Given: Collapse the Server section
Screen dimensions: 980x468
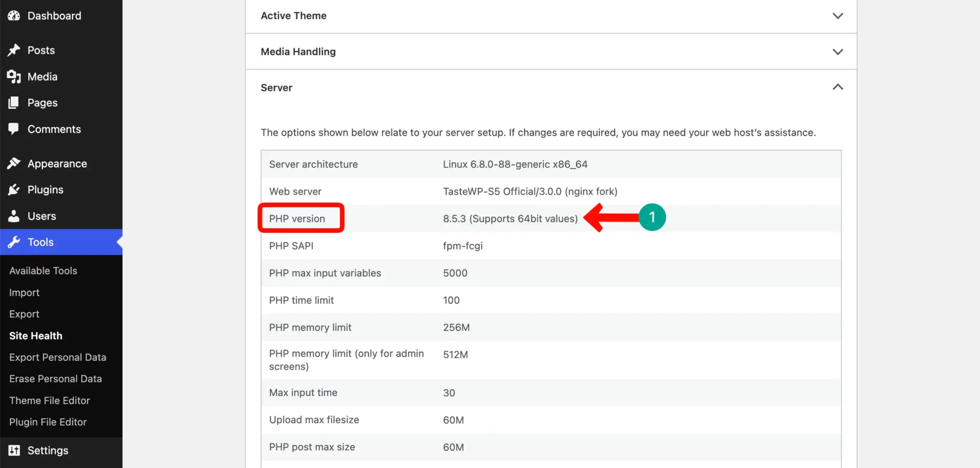Looking at the screenshot, I should [x=838, y=87].
